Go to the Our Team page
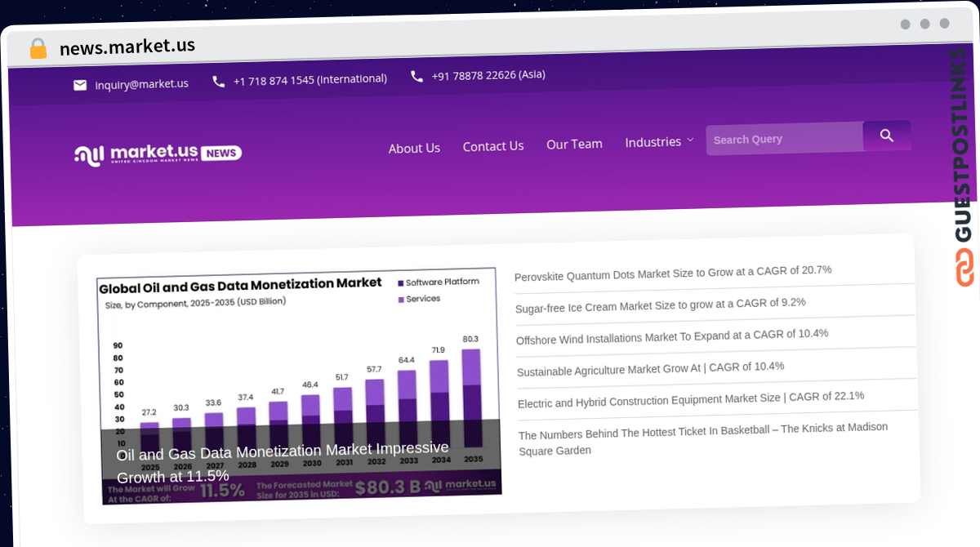The width and height of the screenshot is (980, 547). tap(574, 144)
